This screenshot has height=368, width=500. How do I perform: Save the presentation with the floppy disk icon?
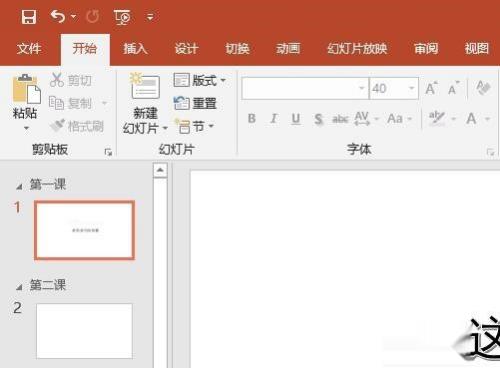click(x=29, y=16)
